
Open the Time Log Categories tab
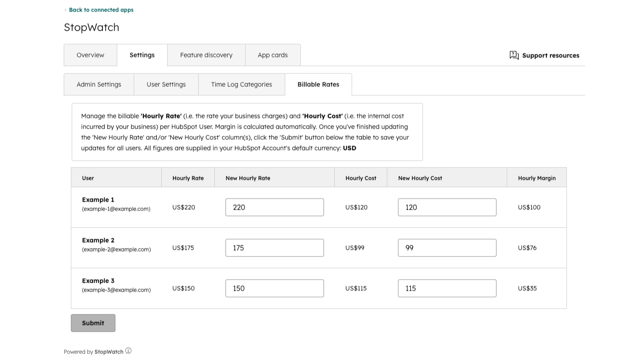pos(242,84)
